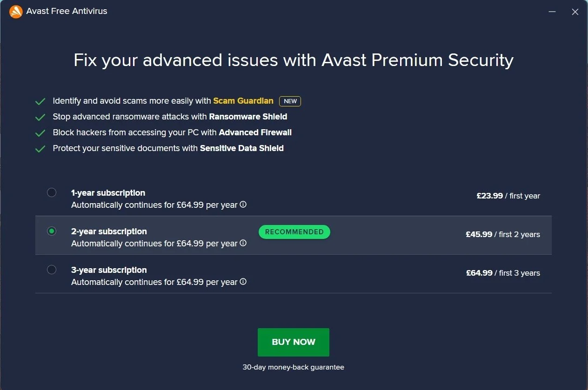
Task: Click the checkmark beside Ransomware Shield
Action: tap(40, 117)
